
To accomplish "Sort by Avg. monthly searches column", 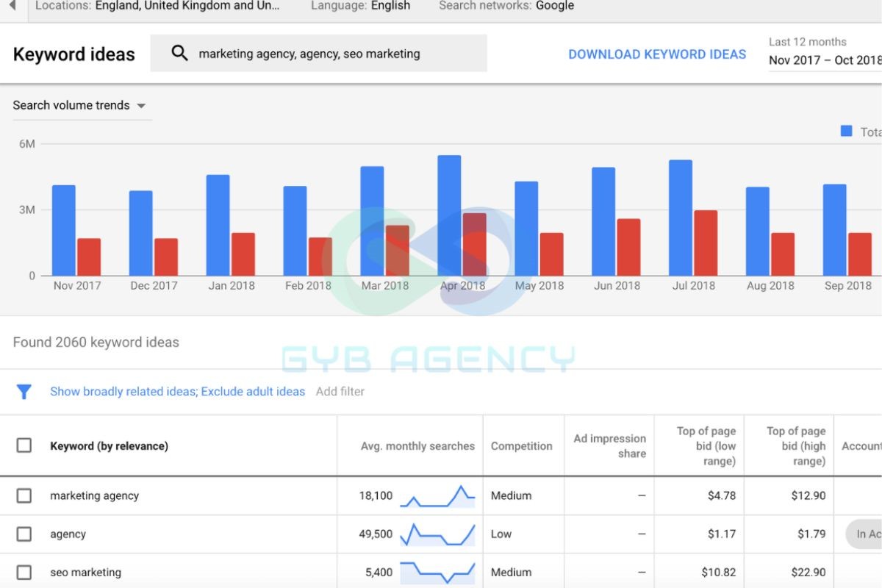I will [417, 446].
